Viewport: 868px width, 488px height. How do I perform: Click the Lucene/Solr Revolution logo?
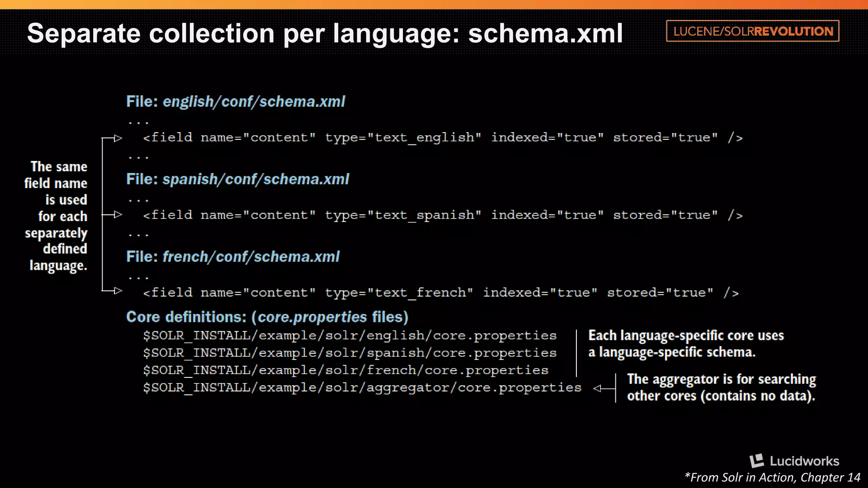753,31
